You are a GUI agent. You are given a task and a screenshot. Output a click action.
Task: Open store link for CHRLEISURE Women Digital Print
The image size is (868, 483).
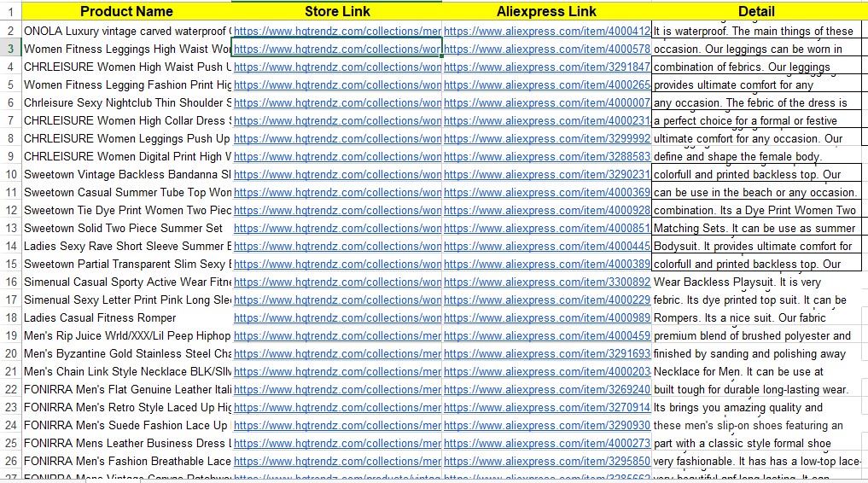pos(337,156)
